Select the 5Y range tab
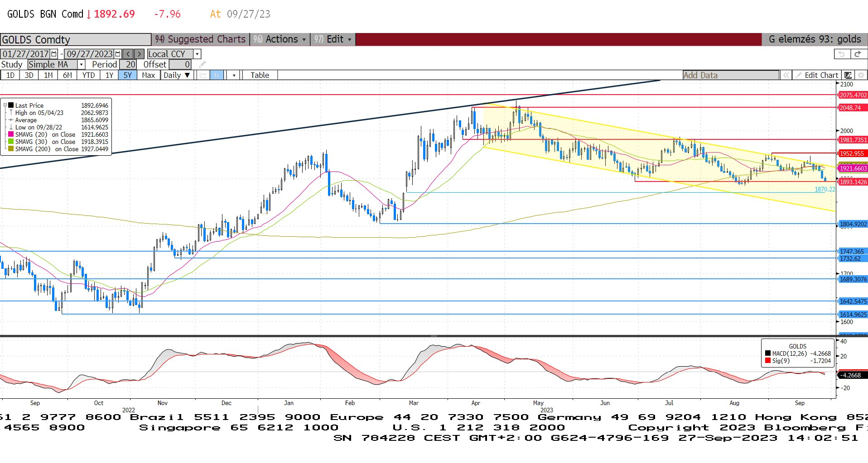This screenshot has width=868, height=463. pyautogui.click(x=128, y=75)
